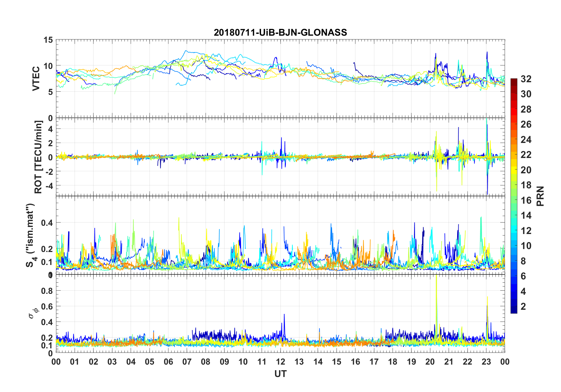Pick dark blue at colorbar value 2
The width and height of the screenshot is (561, 392).
pos(514,307)
